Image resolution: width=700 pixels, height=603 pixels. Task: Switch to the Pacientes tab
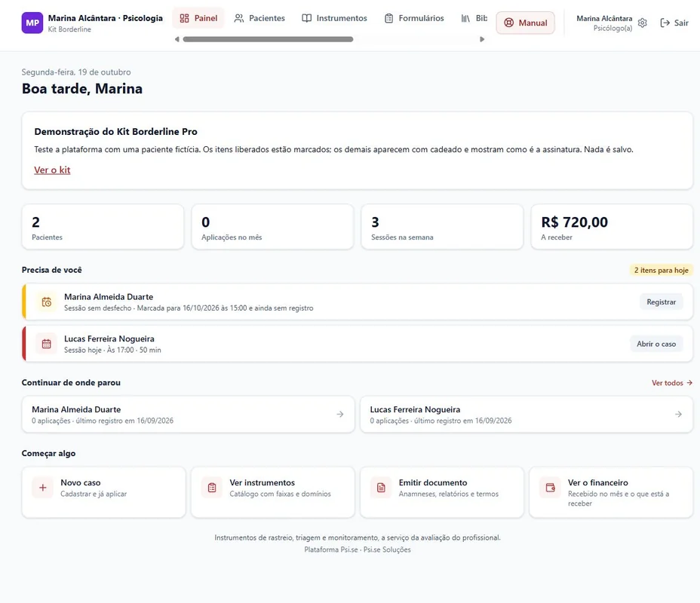coord(259,18)
